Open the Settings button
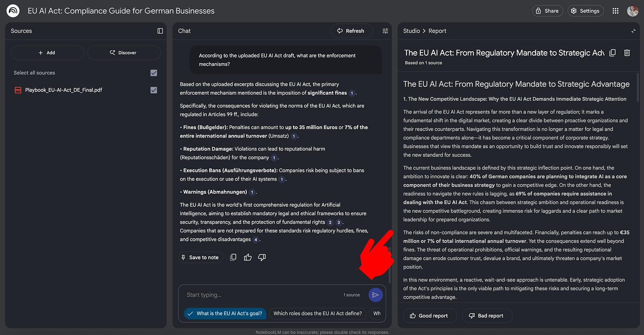 [586, 11]
